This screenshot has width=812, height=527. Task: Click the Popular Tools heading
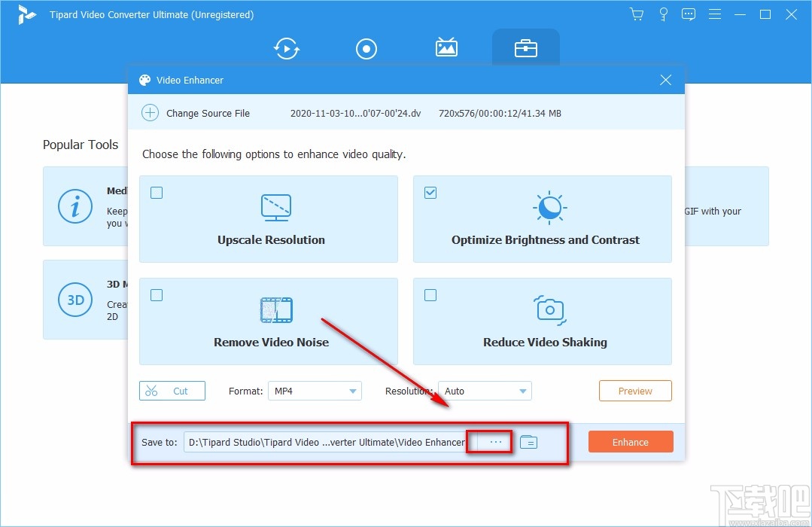(81, 145)
